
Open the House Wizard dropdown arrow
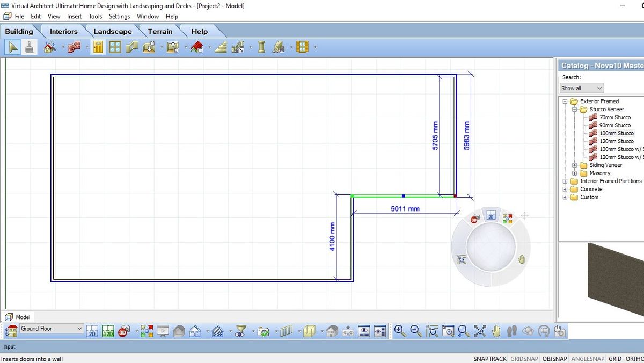tap(62, 47)
